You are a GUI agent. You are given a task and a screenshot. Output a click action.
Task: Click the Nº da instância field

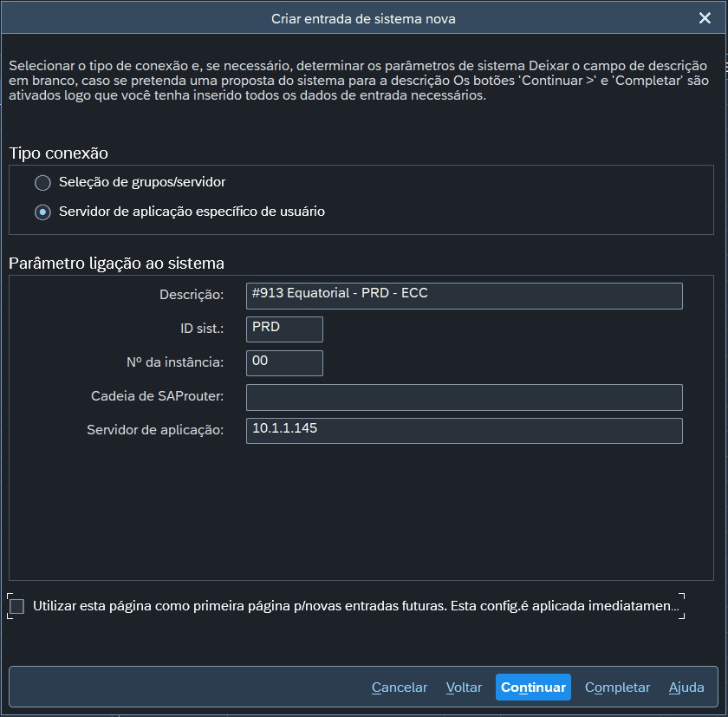(x=284, y=363)
